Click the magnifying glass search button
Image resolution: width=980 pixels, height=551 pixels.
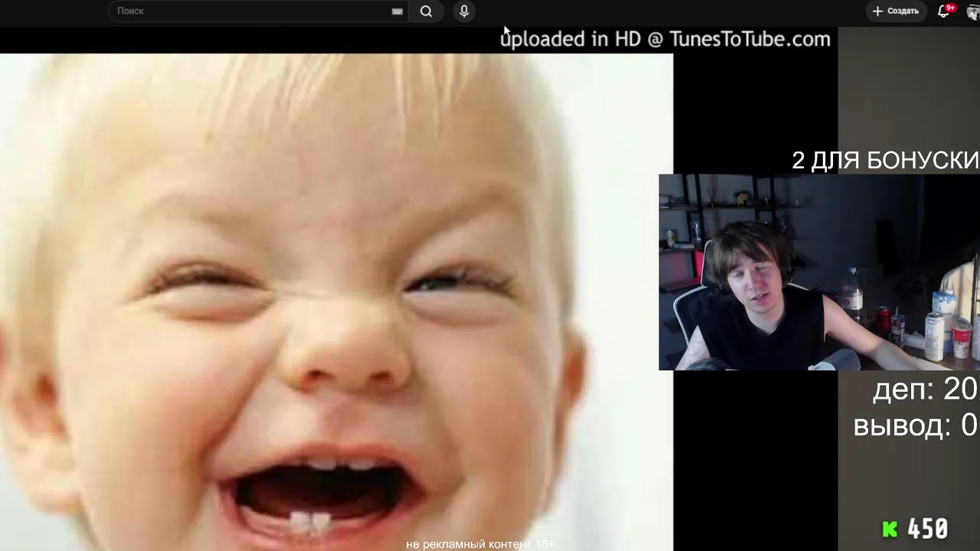point(426,11)
